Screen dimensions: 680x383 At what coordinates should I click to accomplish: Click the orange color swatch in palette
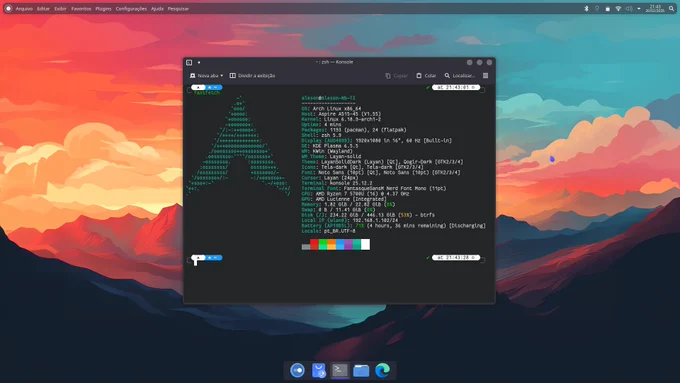[332, 245]
